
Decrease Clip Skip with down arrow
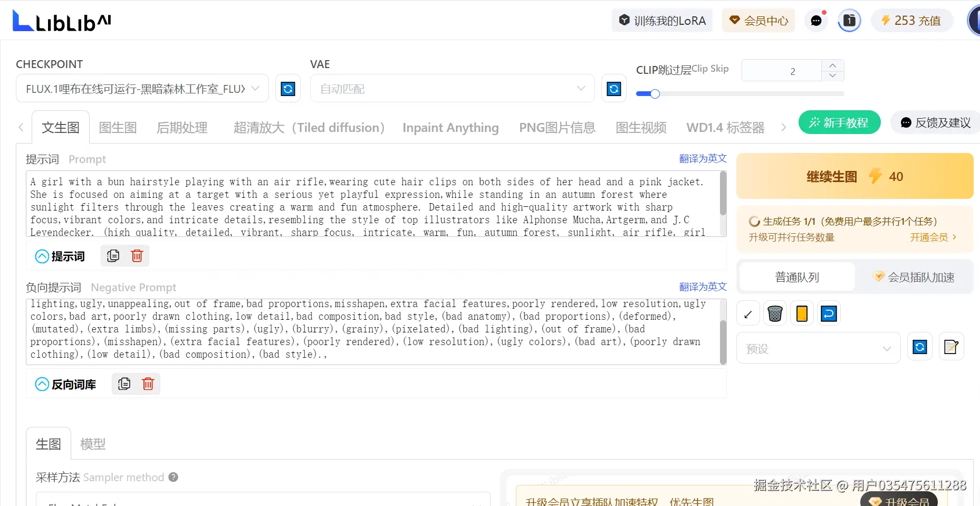832,75
